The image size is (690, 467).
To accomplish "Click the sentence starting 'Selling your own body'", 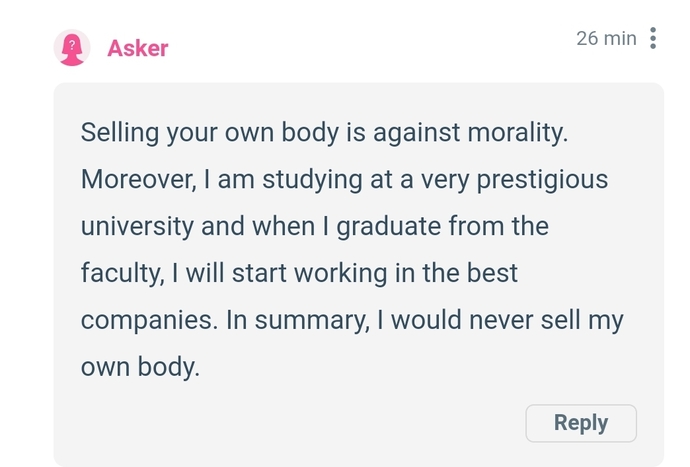I will (324, 132).
